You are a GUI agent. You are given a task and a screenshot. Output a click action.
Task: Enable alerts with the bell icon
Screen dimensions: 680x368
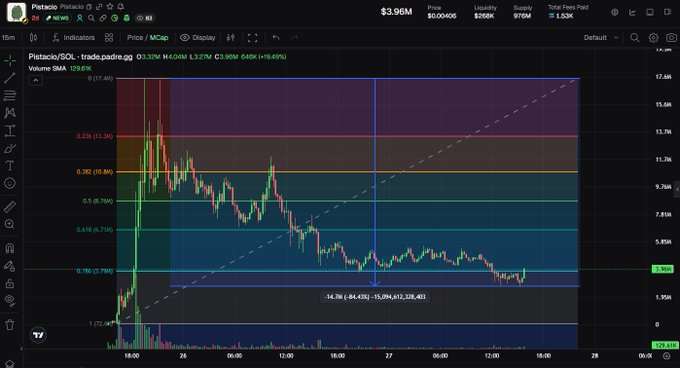pos(121,7)
